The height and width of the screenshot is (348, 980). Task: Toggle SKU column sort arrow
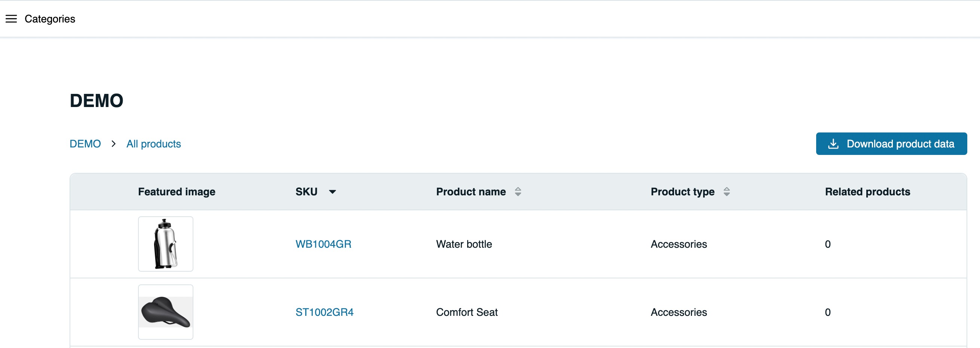[x=333, y=192]
